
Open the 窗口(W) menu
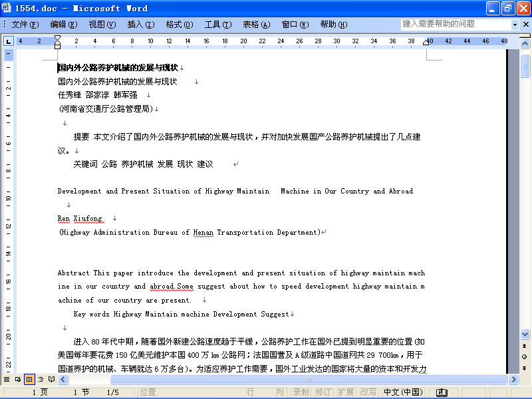pyautogui.click(x=295, y=25)
